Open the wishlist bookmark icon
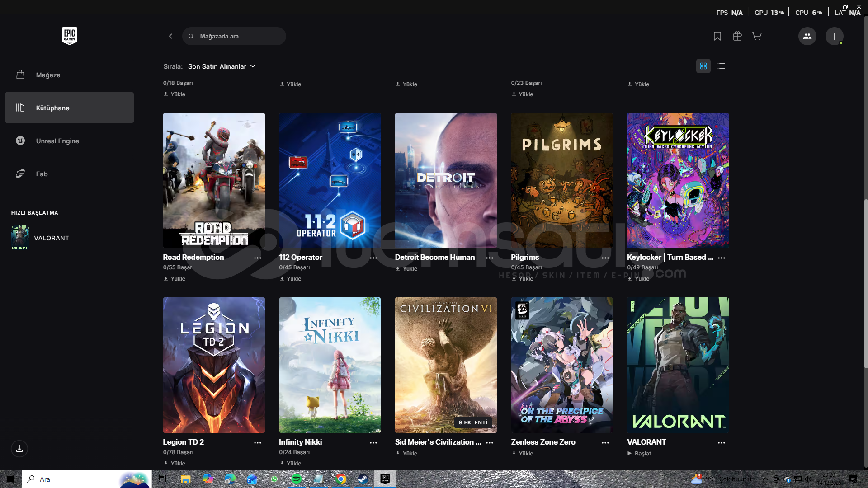The height and width of the screenshot is (488, 868). tap(717, 36)
